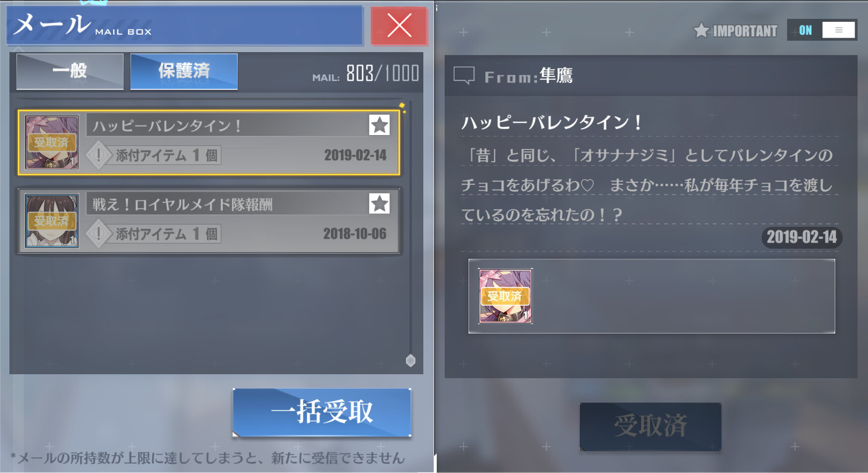Toggle star on Royal Maid reward mail

tap(380, 203)
